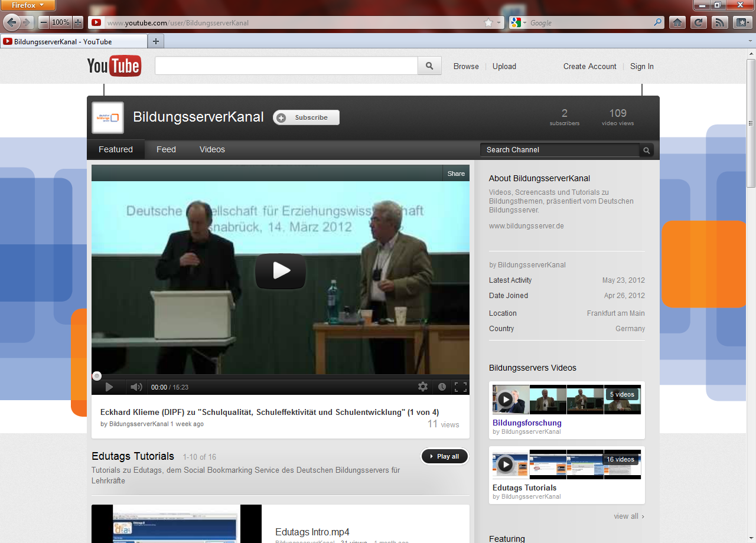This screenshot has width=756, height=543.
Task: Click the video progress bar scrubber
Action: (97, 376)
